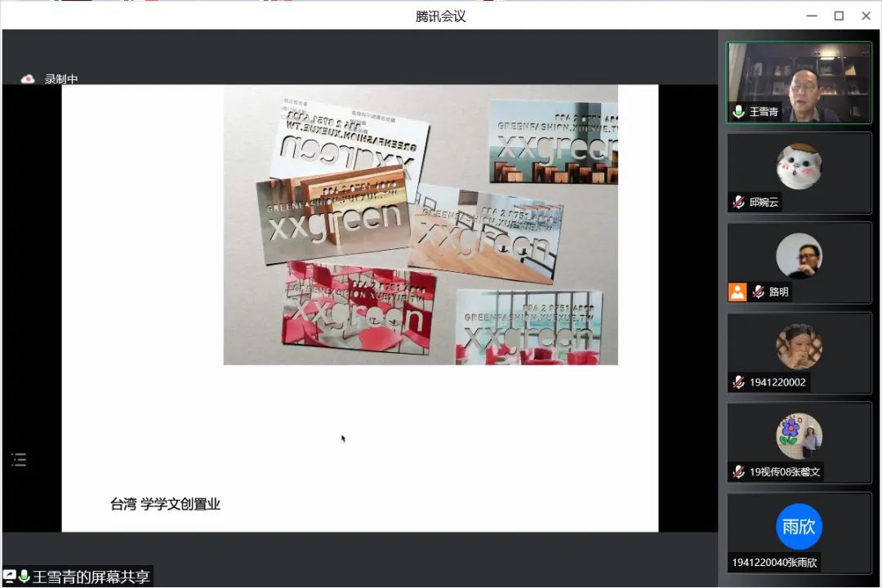Click the green mic icon beside 王雪青的屏幕共享
882x588 pixels.
(x=24, y=577)
